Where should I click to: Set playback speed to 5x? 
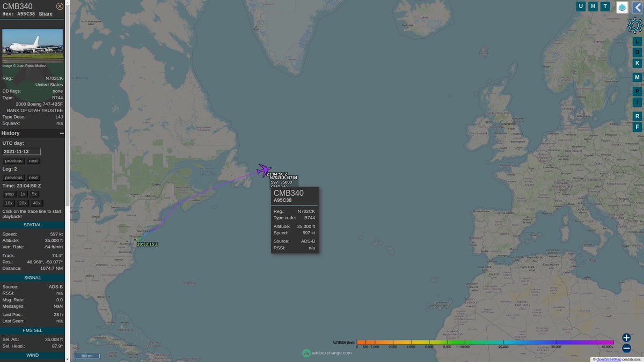(x=35, y=194)
